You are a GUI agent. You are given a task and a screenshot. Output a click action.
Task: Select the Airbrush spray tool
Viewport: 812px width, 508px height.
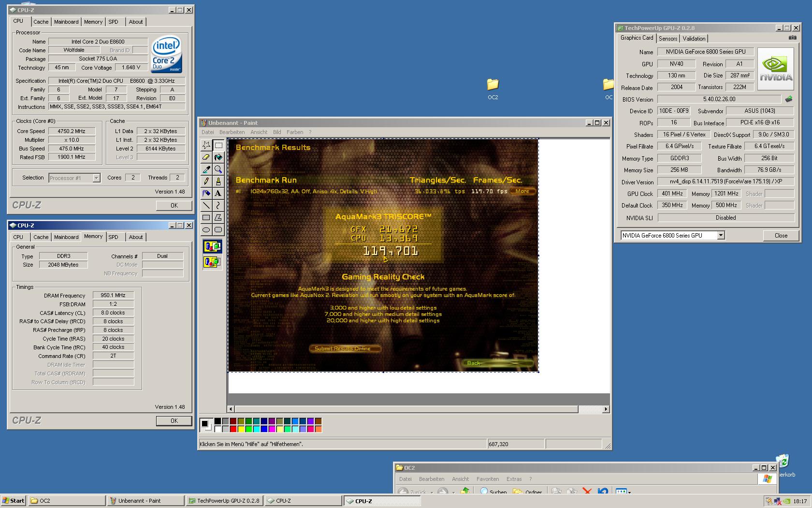(206, 194)
